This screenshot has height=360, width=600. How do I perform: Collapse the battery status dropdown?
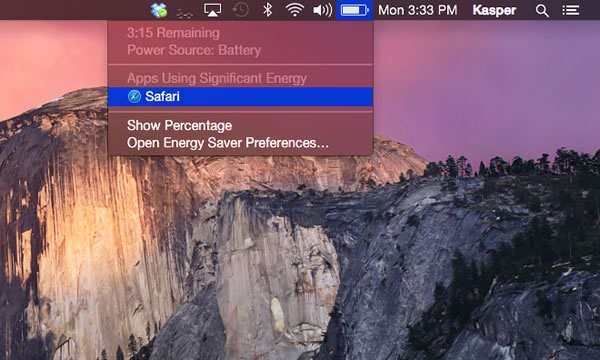[354, 10]
